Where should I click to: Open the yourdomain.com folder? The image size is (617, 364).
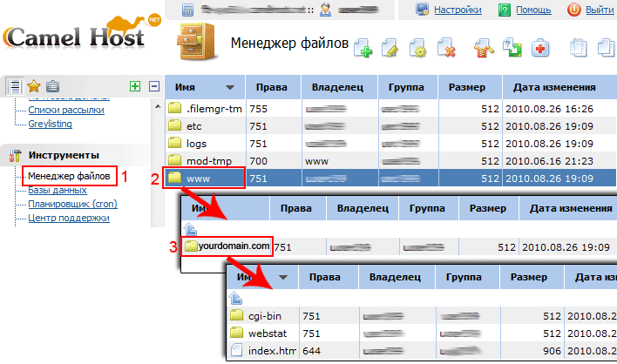(234, 246)
